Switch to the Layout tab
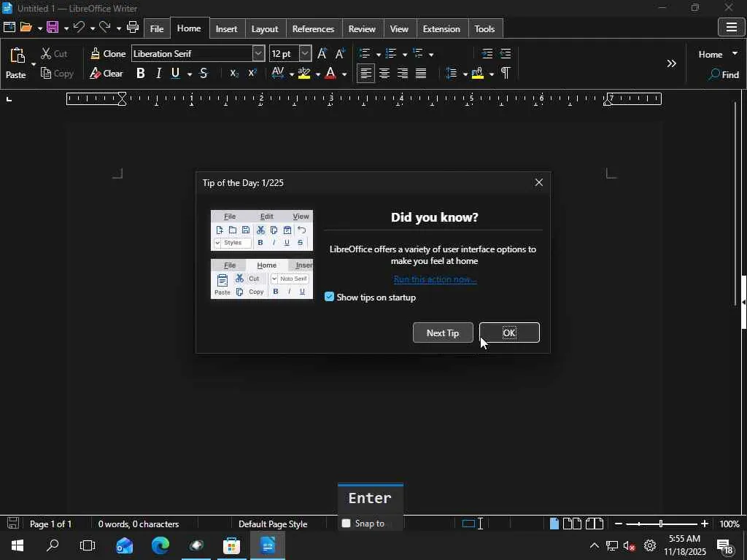The width and height of the screenshot is (747, 560). 264,28
